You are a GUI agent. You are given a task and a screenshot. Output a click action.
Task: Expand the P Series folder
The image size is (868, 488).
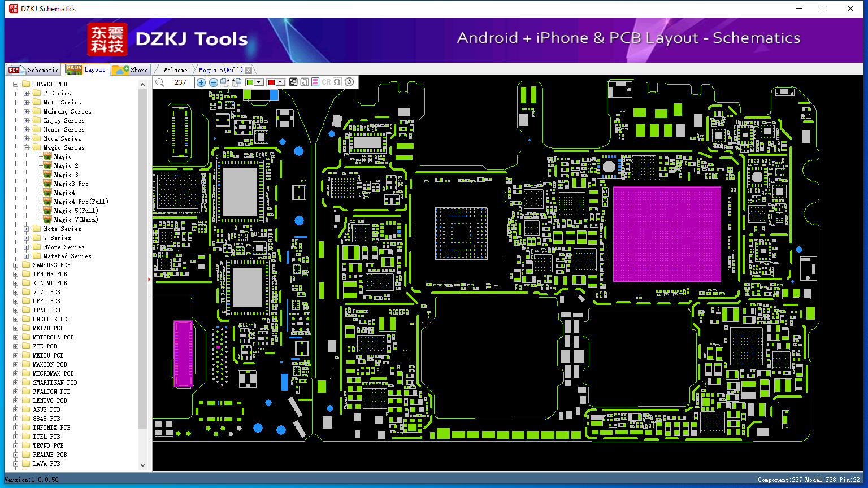click(26, 93)
